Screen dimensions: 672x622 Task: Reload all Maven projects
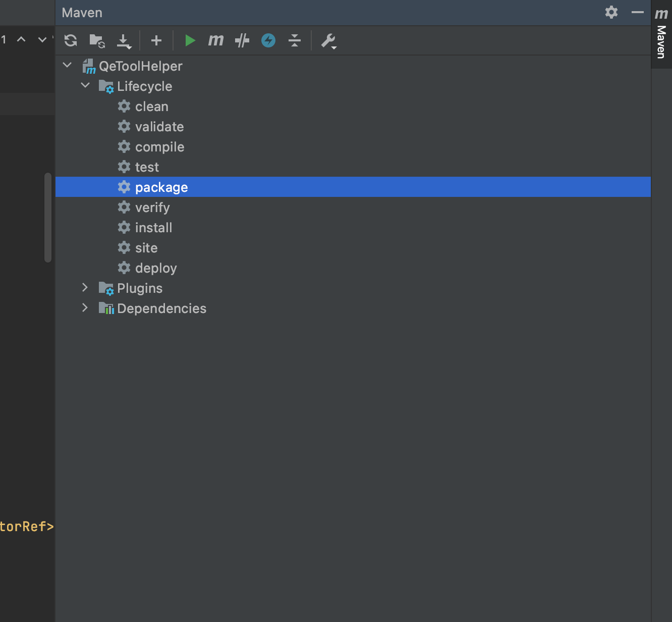point(71,40)
